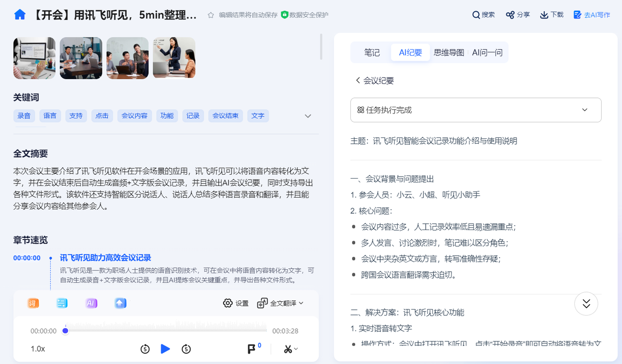
Task: Open chapter 讯飞听见助力高效会议记录
Action: click(x=105, y=258)
